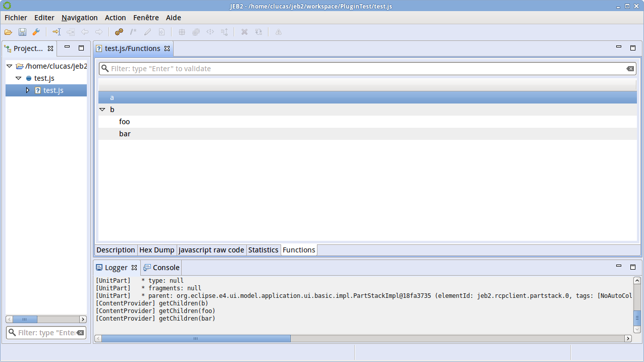This screenshot has height=362, width=644.
Task: Close the test.js/Functions tab
Action: click(x=167, y=48)
